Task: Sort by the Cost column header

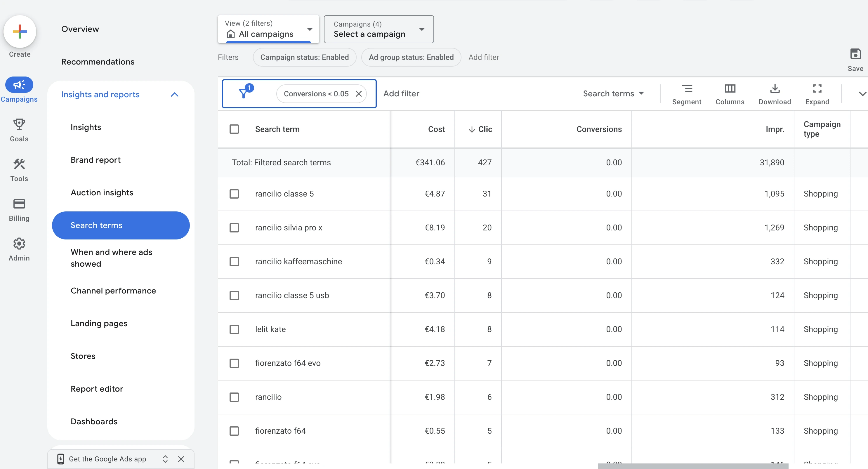Action: [436, 129]
